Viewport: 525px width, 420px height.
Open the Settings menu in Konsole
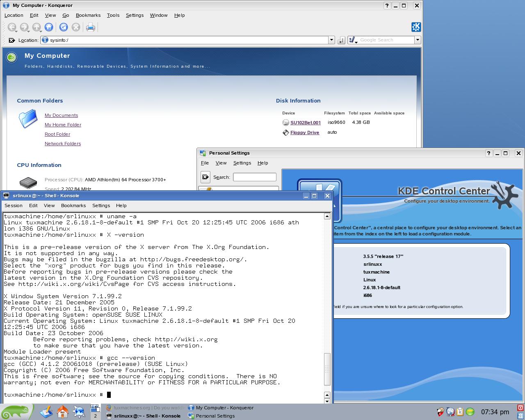click(x=101, y=205)
